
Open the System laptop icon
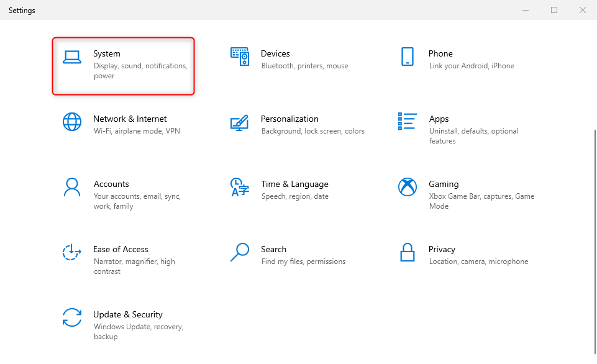72,57
